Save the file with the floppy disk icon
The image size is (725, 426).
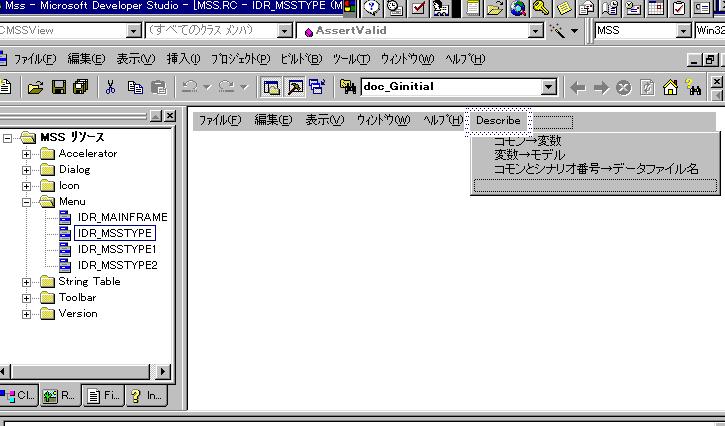[58, 87]
